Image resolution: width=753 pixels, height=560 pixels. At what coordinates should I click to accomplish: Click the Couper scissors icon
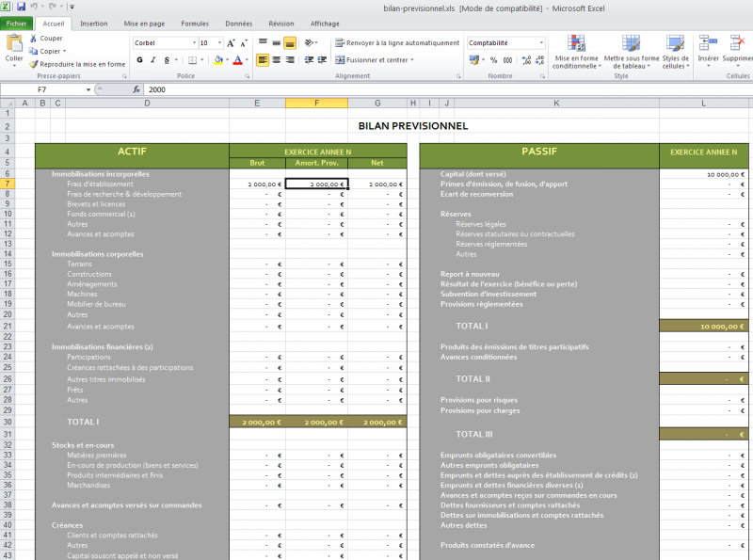click(34, 39)
